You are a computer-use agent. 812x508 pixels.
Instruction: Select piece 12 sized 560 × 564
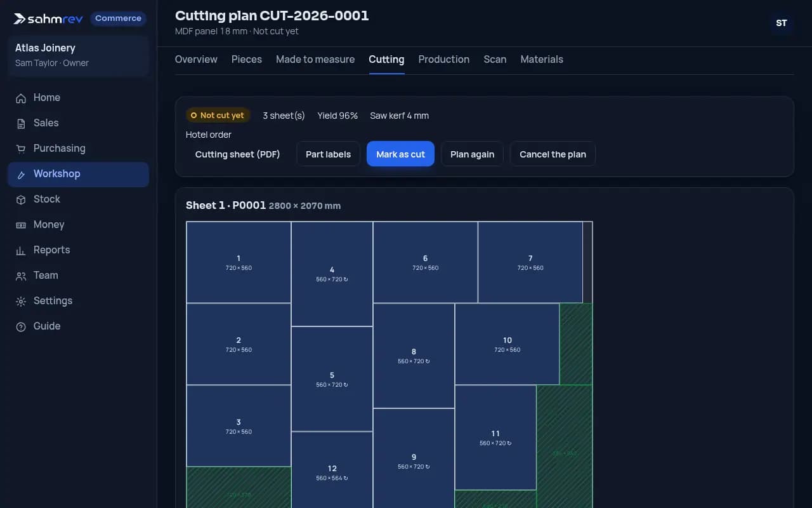tap(332, 470)
